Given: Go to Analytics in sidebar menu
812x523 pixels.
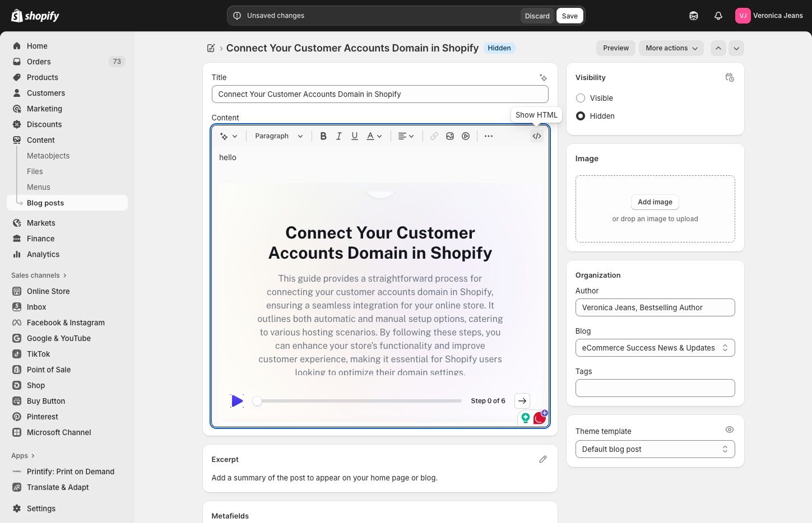Looking at the screenshot, I should [x=43, y=254].
